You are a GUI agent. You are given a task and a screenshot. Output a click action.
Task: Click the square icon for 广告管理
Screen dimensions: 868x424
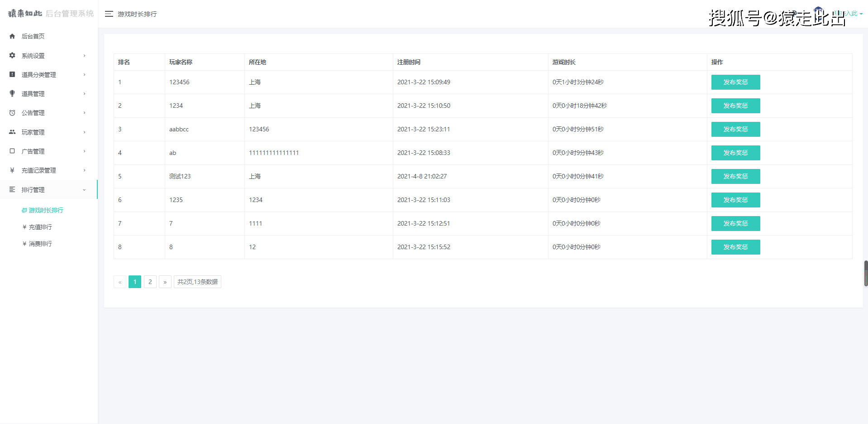12,151
